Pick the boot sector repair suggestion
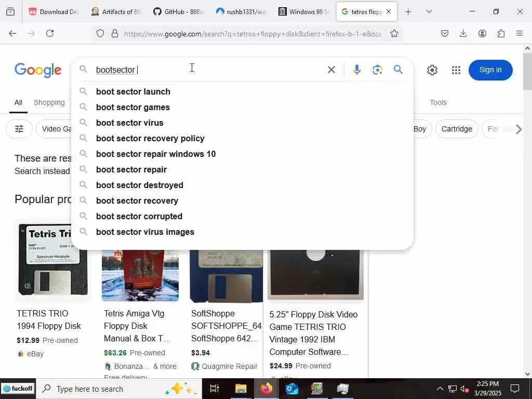532x399 pixels. 243,170
